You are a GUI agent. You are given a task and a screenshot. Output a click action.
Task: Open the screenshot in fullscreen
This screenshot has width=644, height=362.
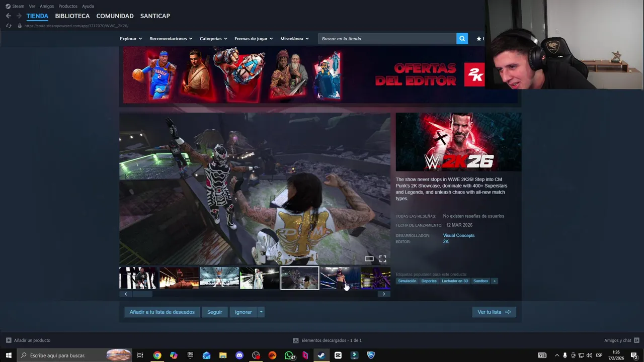click(x=383, y=259)
